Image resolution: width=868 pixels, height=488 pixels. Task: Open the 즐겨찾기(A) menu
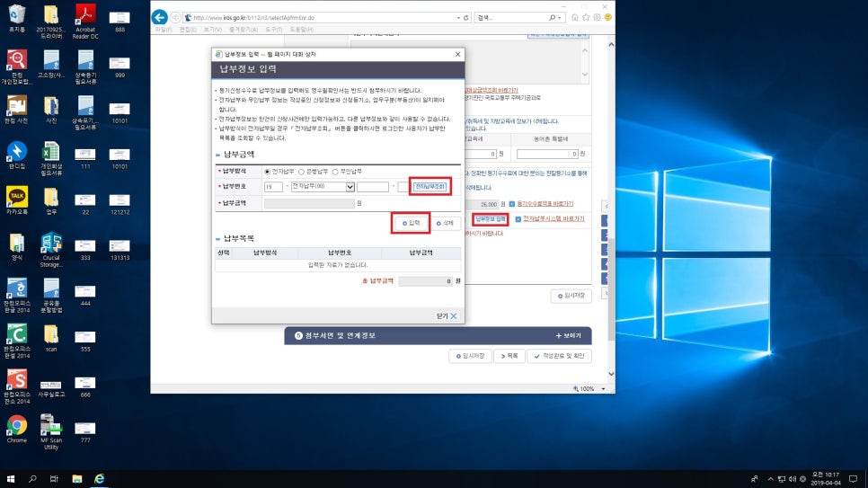tap(243, 30)
